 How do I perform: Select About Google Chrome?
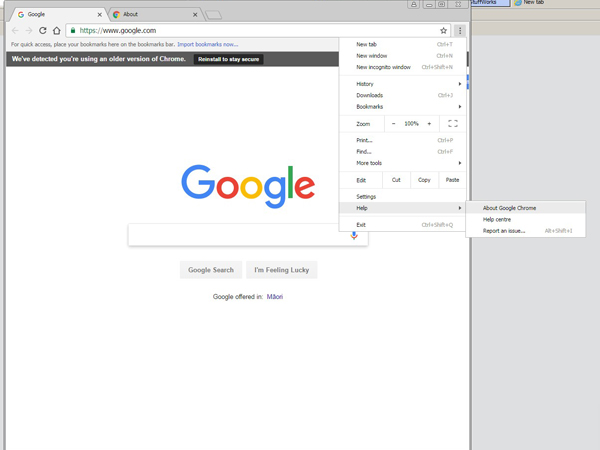[x=525, y=208]
